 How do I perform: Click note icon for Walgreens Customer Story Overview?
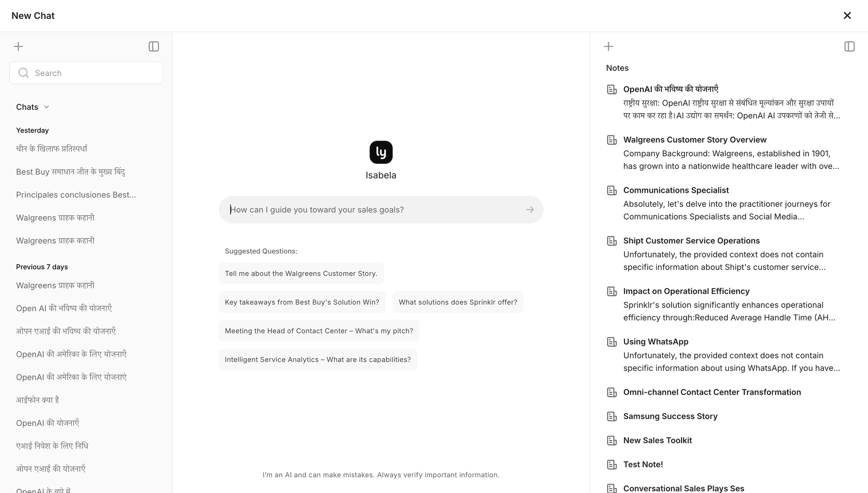(612, 140)
